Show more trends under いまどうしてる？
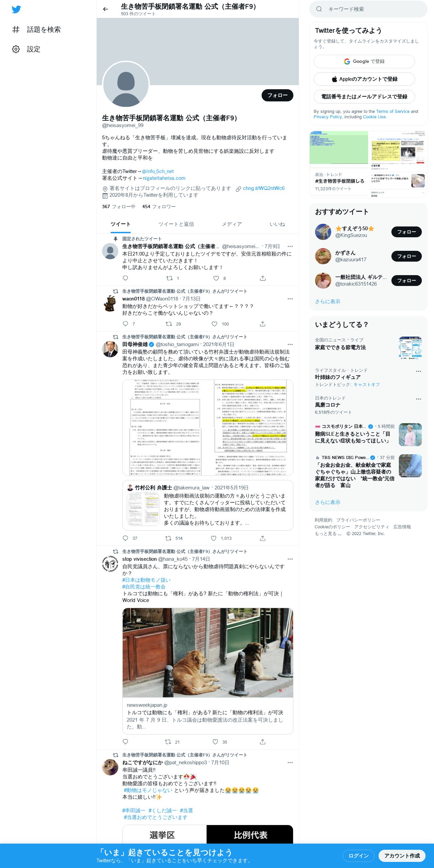Image resolution: width=434 pixels, height=868 pixels. 328,502
